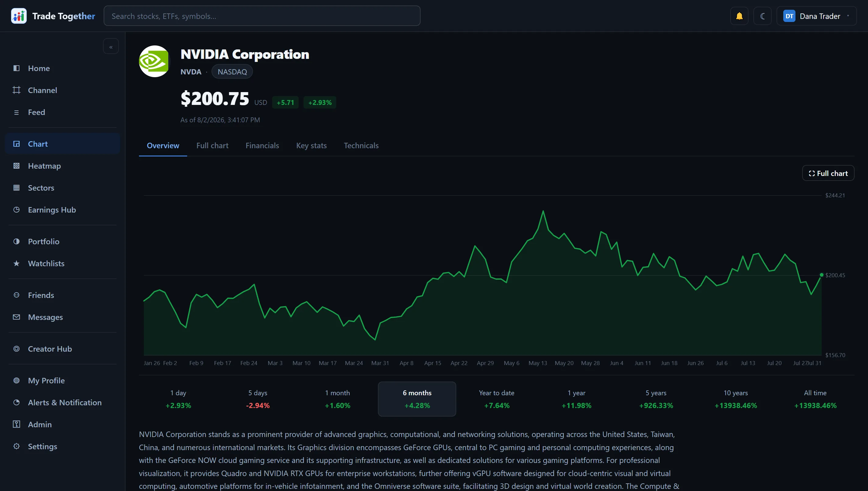The width and height of the screenshot is (868, 491).
Task: Open notifications bell icon
Action: 739,16
